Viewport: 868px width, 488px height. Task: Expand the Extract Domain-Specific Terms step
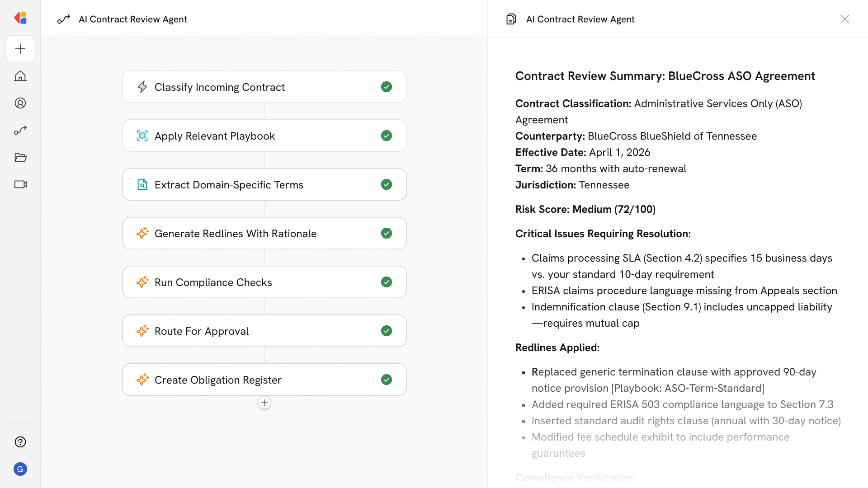264,184
